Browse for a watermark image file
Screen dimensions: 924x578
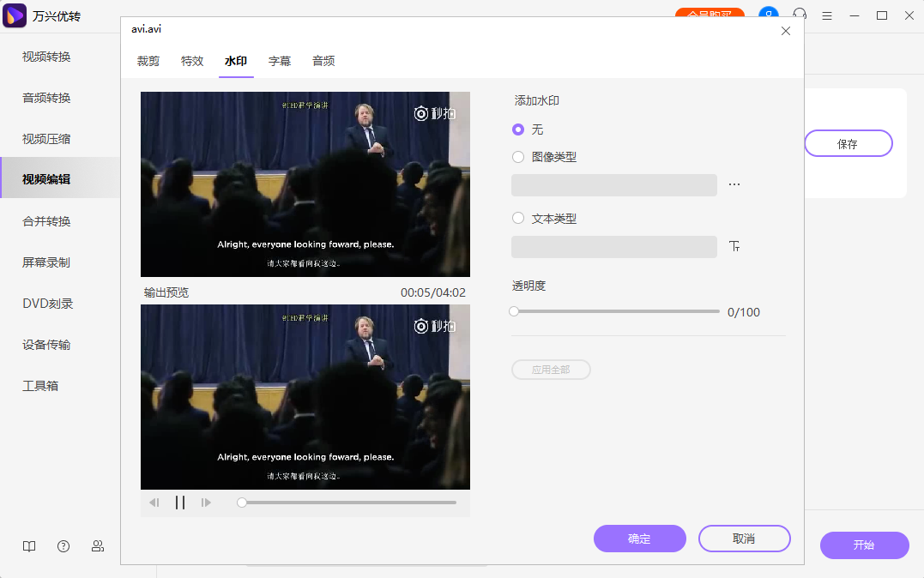734,184
